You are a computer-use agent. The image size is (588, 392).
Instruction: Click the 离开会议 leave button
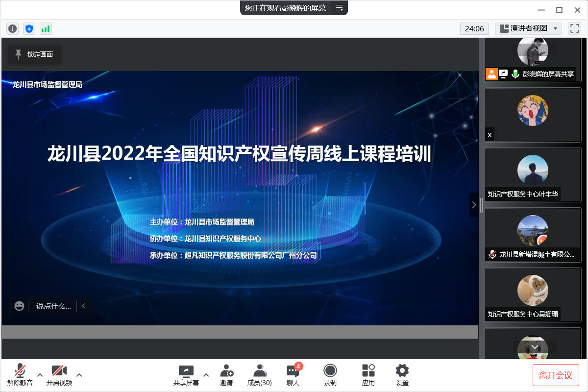[x=556, y=375]
